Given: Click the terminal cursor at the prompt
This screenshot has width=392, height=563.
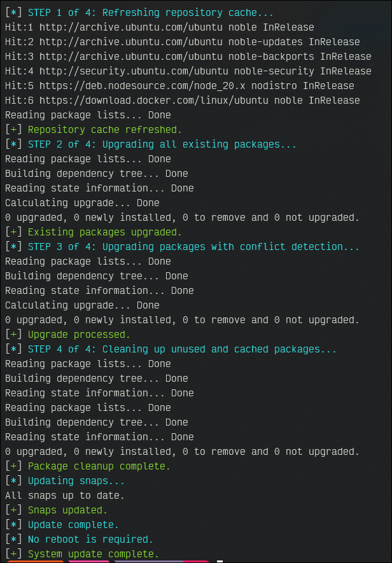Looking at the screenshot, I should pos(220,560).
